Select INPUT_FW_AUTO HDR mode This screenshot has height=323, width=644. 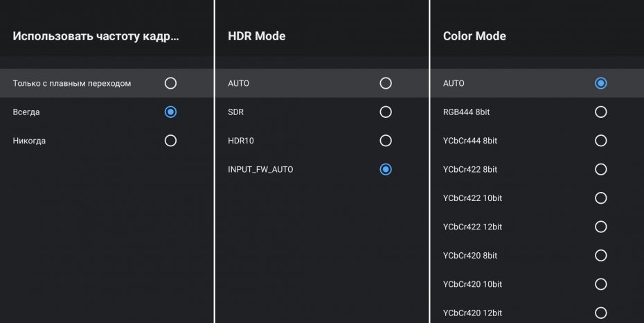coord(386,169)
